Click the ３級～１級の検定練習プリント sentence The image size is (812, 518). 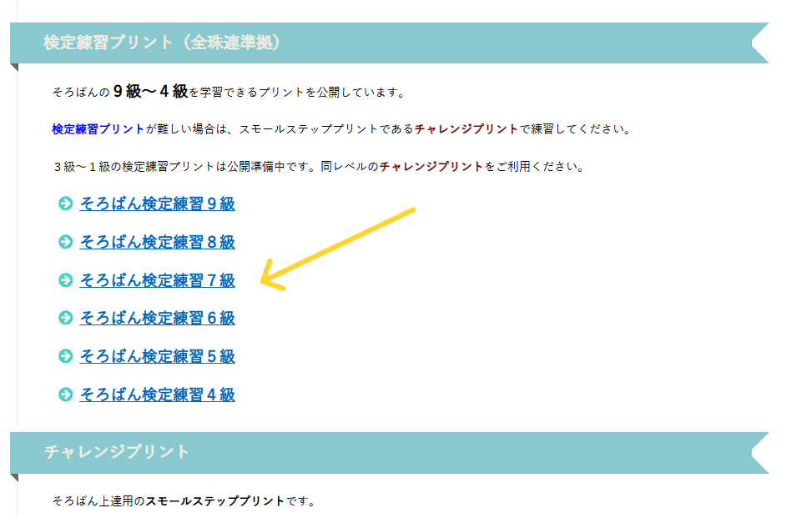point(319,167)
